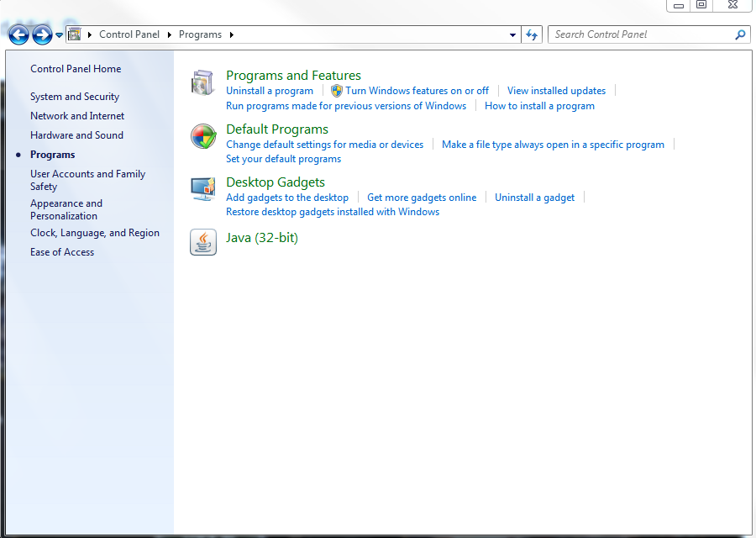
Task: Go back with the Back arrow button
Action: point(18,34)
